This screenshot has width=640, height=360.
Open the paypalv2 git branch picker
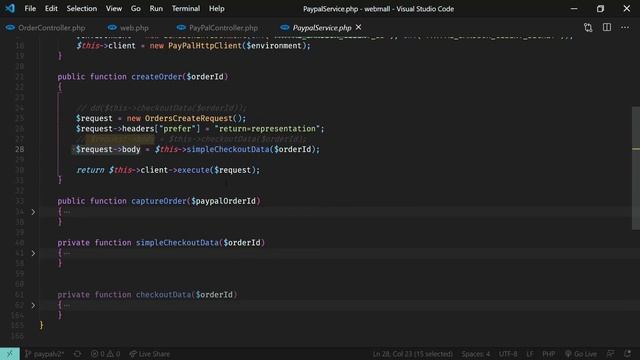click(44, 354)
